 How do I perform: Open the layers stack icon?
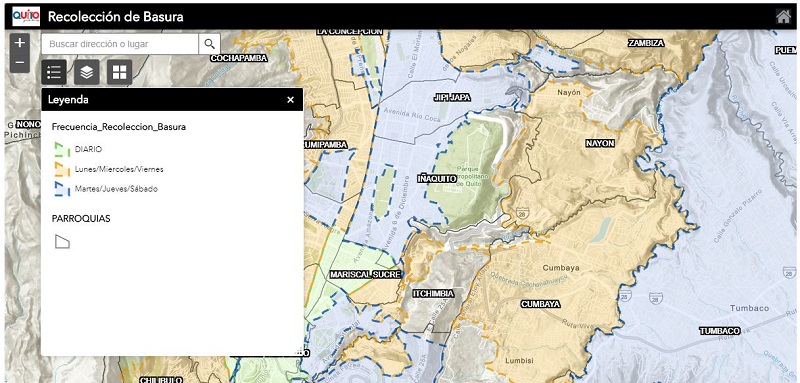(x=87, y=72)
